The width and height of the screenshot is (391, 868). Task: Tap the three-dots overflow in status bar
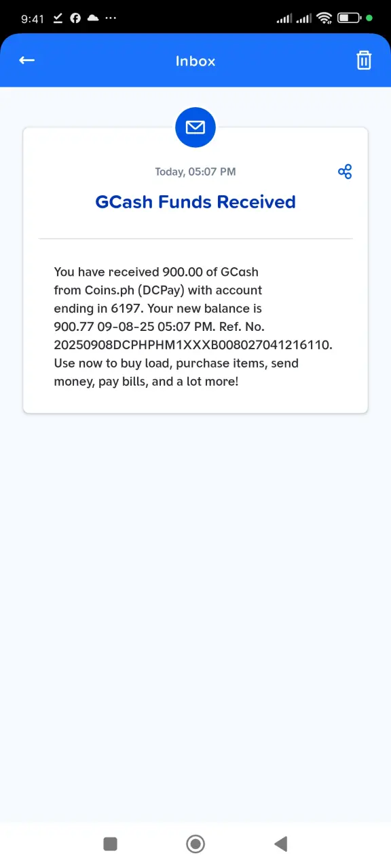click(x=111, y=18)
